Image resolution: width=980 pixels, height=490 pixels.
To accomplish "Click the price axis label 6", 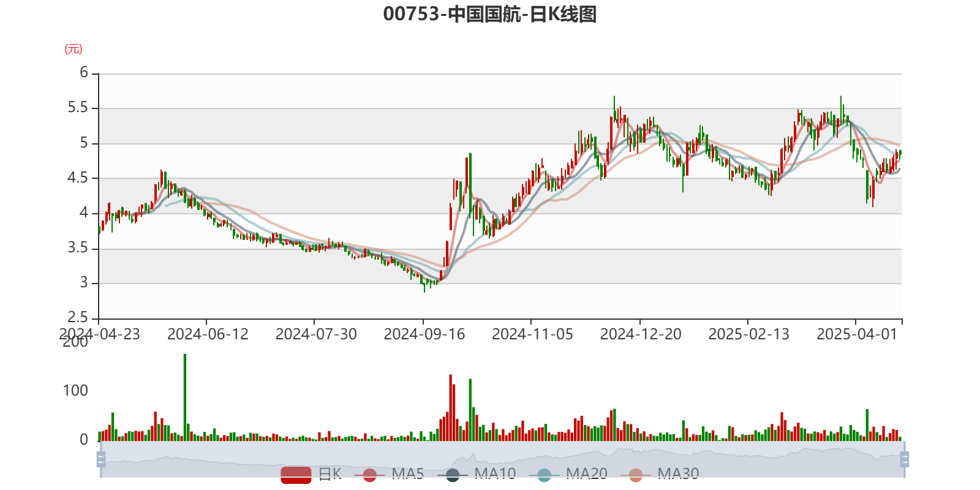I will click(x=84, y=73).
